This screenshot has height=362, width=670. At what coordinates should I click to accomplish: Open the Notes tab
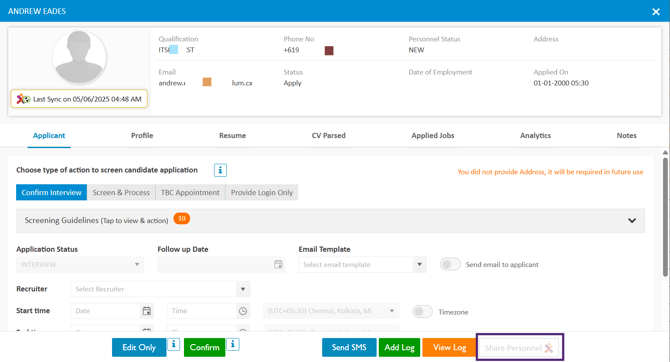tap(626, 135)
